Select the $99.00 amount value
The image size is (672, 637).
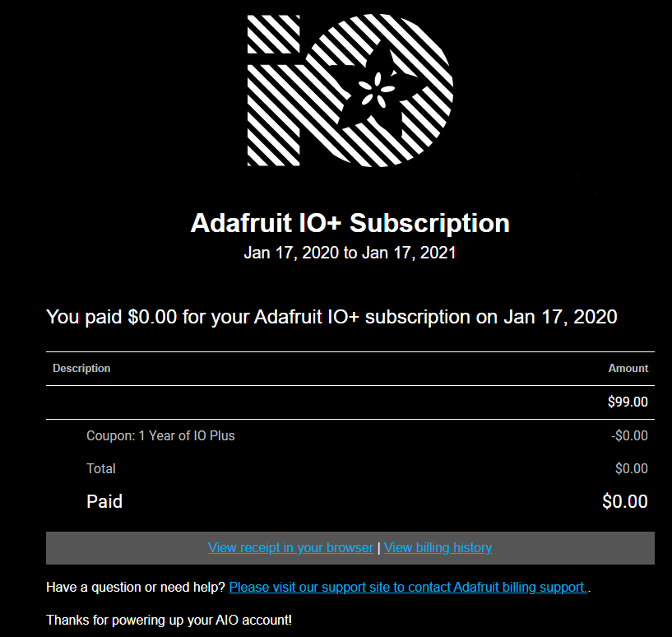click(x=628, y=402)
